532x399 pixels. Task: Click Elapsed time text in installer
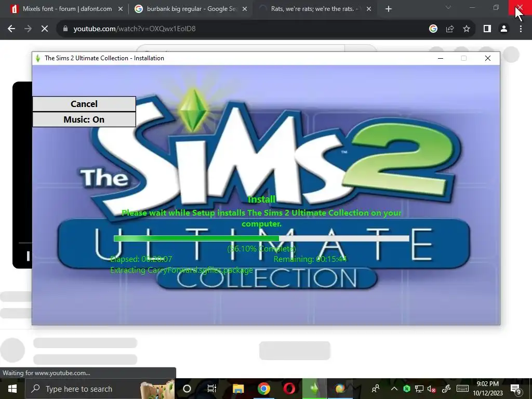141,259
